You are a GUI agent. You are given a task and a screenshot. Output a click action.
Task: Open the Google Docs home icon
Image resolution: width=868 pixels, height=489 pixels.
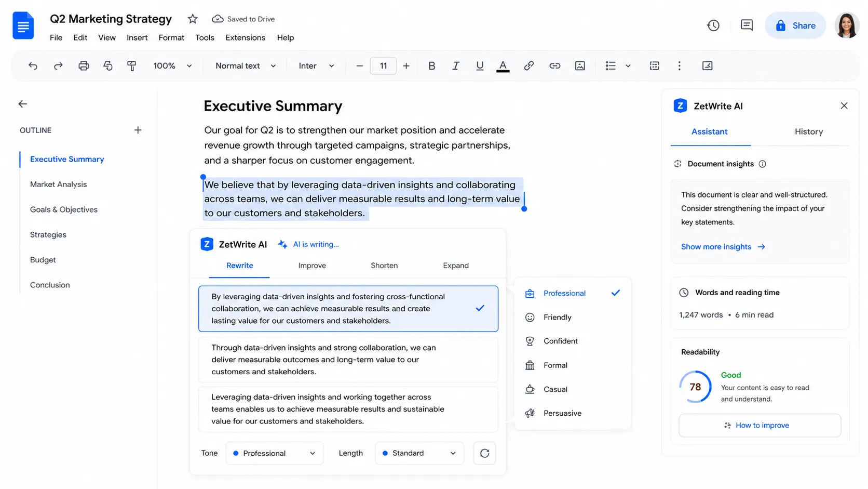click(x=23, y=25)
